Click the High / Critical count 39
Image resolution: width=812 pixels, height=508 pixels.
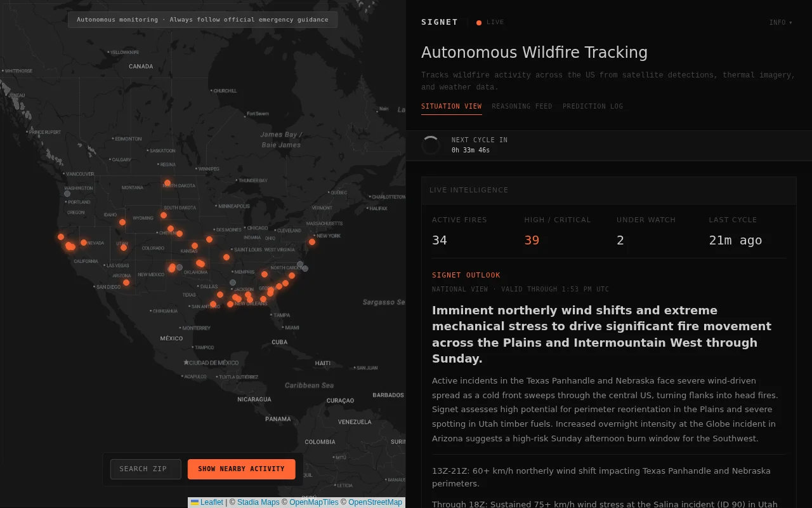[x=532, y=240]
